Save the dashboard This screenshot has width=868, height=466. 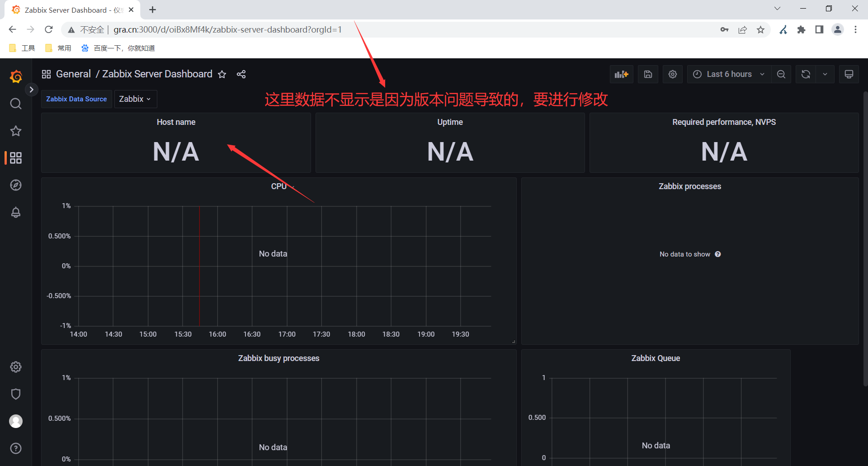click(x=648, y=74)
